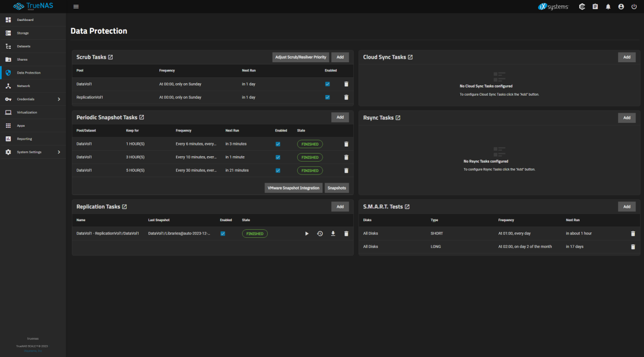Uncheck Enabled for 5 HOUR(S) snapshot task
Image resolution: width=644 pixels, height=357 pixels.
point(278,170)
